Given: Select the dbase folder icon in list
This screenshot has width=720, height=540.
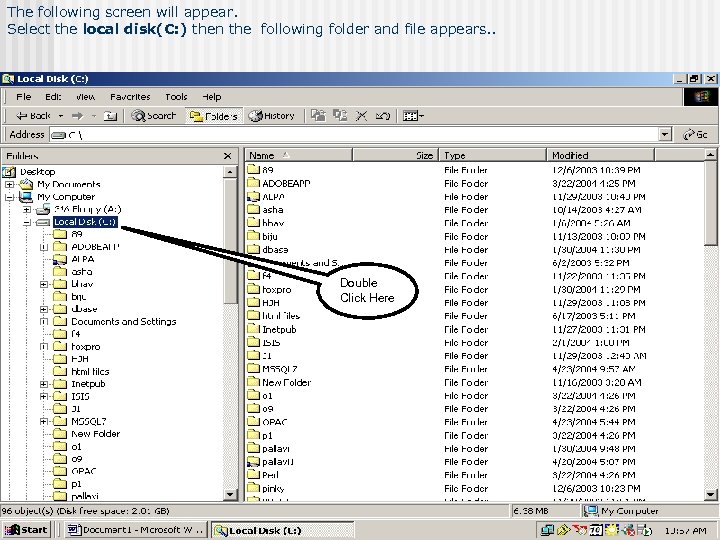Looking at the screenshot, I should (x=253, y=249).
